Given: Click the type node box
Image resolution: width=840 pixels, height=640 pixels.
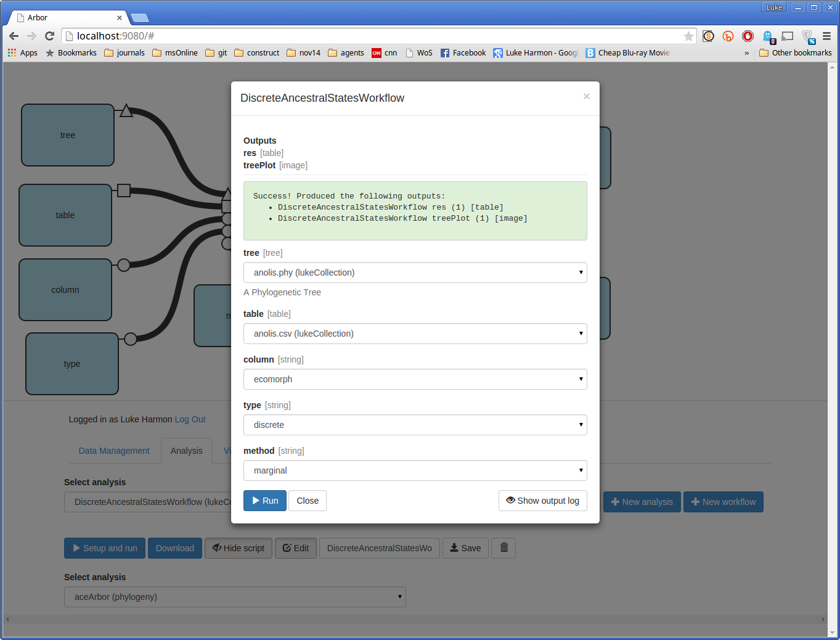Looking at the screenshot, I should pos(72,364).
